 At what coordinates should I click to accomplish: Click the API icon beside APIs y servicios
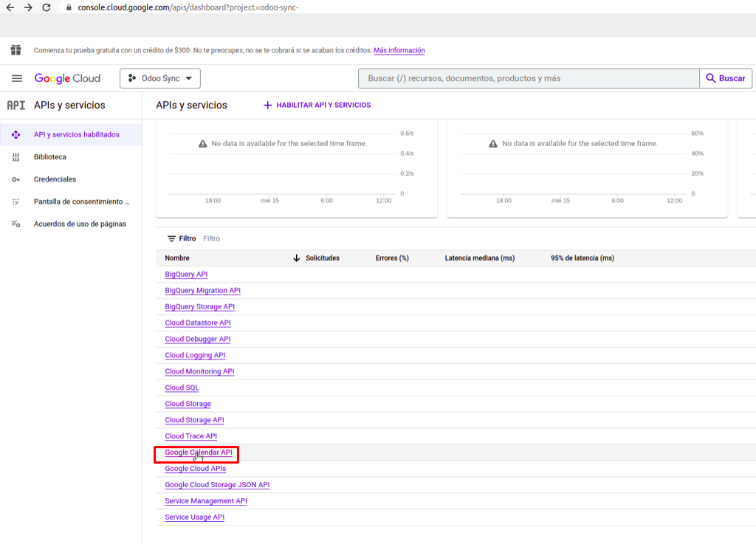[16, 105]
